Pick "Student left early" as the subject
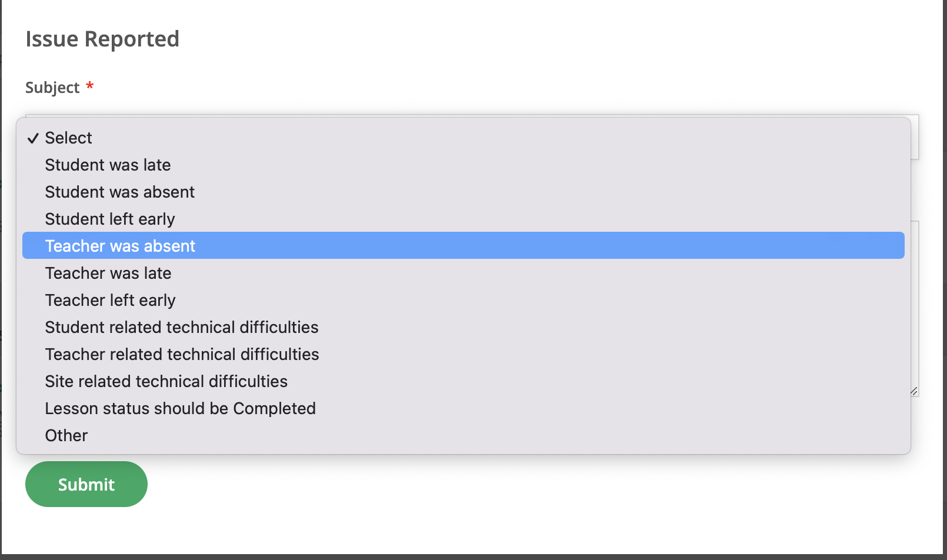The height and width of the screenshot is (560, 947). point(110,219)
